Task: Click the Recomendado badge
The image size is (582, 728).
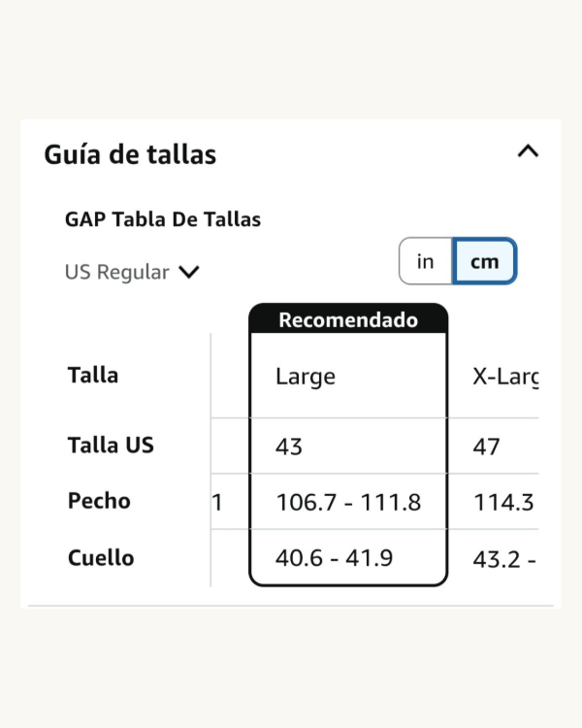Action: click(x=348, y=320)
